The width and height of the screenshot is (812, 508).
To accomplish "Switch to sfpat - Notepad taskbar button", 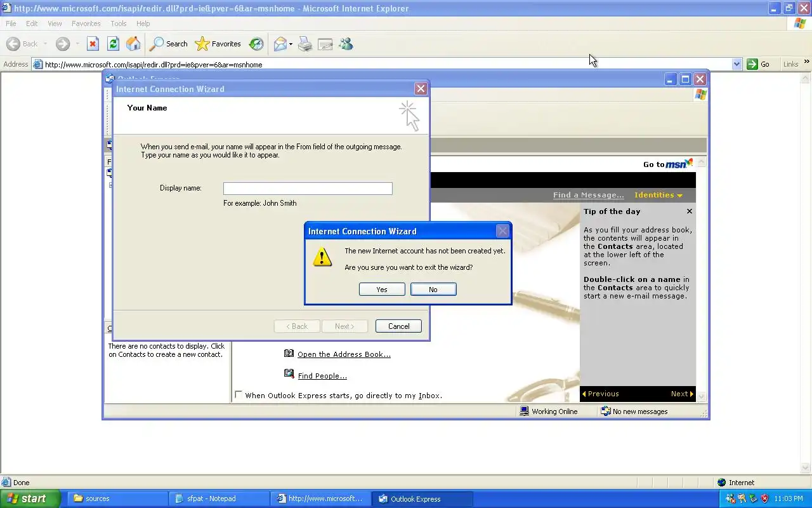I will click(x=219, y=498).
